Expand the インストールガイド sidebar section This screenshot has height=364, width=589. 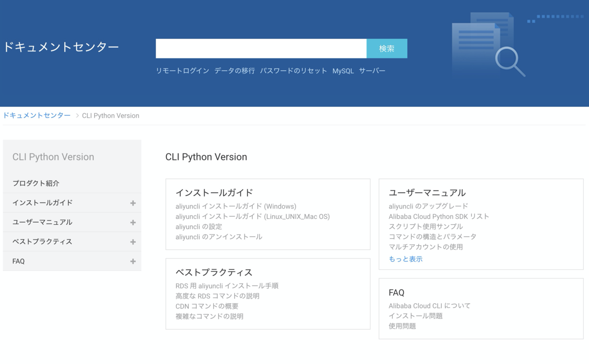coord(133,203)
